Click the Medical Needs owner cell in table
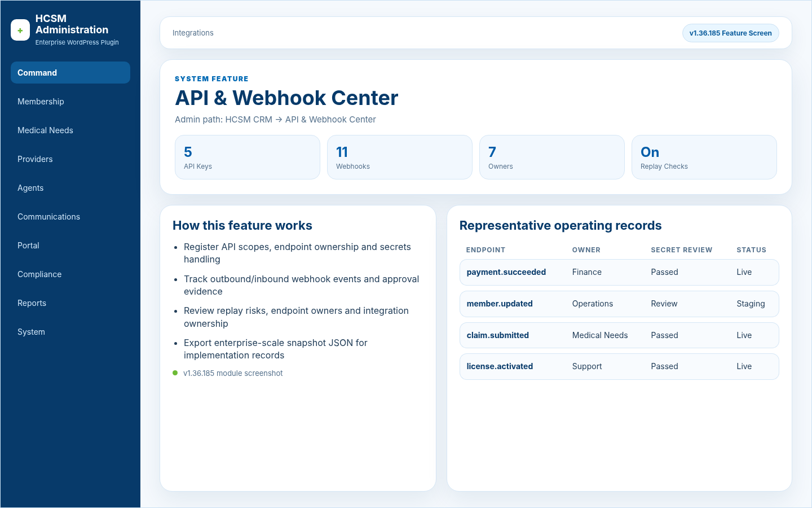 point(600,335)
